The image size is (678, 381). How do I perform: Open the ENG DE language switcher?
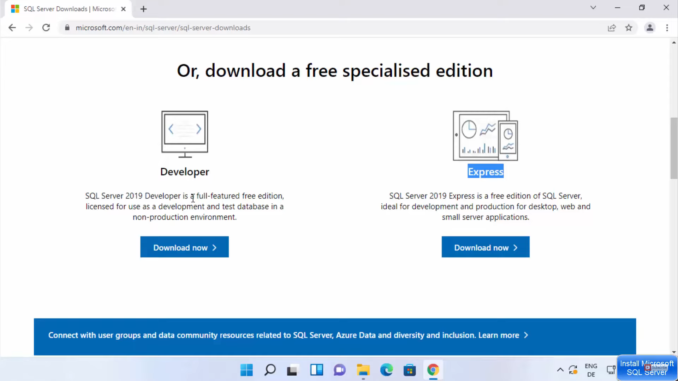click(x=591, y=370)
